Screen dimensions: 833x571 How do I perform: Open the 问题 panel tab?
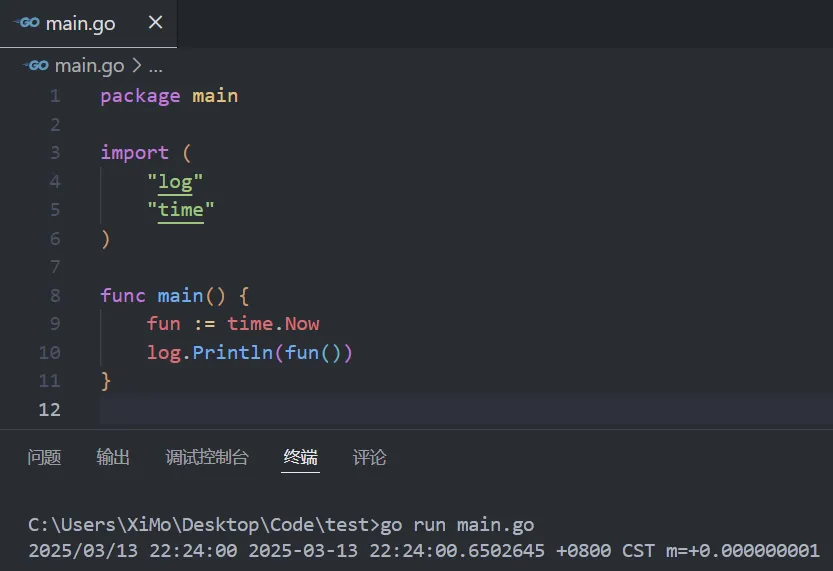tap(44, 458)
